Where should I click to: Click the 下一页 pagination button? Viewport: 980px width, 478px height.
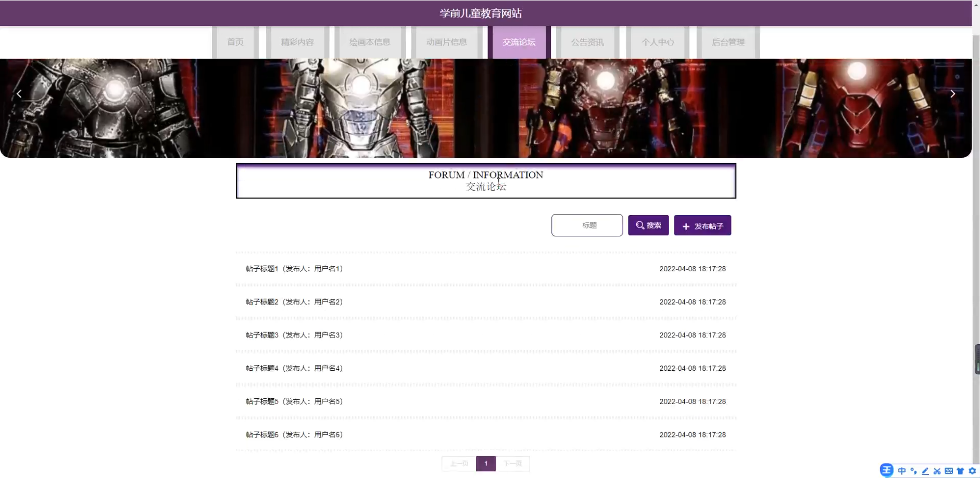(x=513, y=463)
